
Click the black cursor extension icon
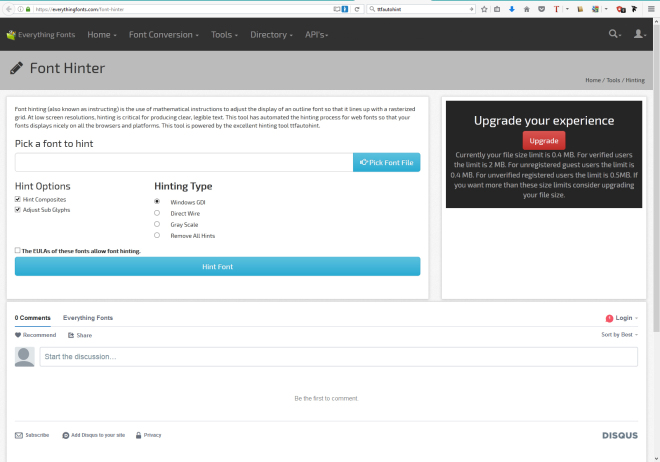(634, 9)
